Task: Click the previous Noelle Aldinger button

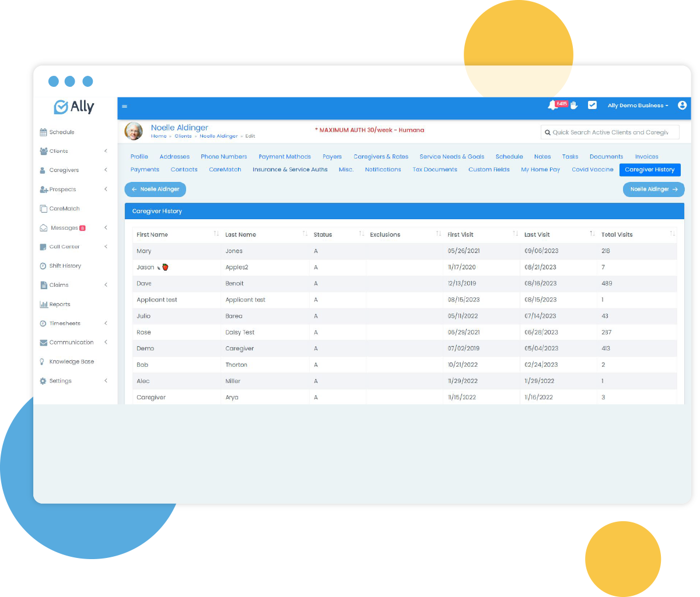Action: tap(155, 189)
